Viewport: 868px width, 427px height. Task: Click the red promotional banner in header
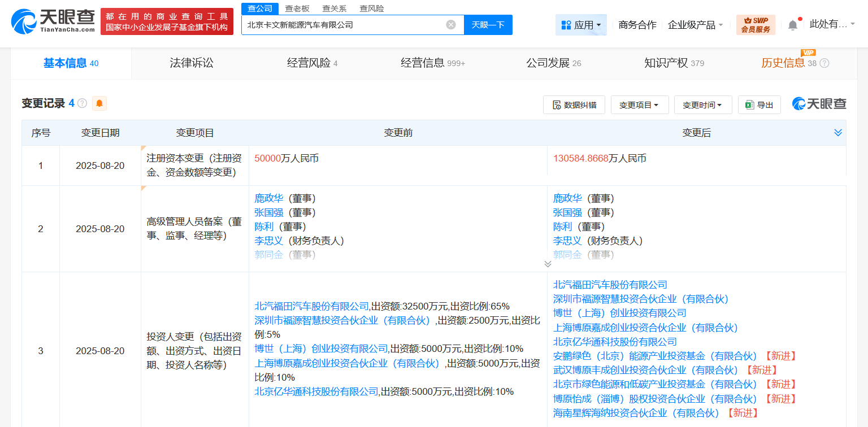pyautogui.click(x=167, y=21)
